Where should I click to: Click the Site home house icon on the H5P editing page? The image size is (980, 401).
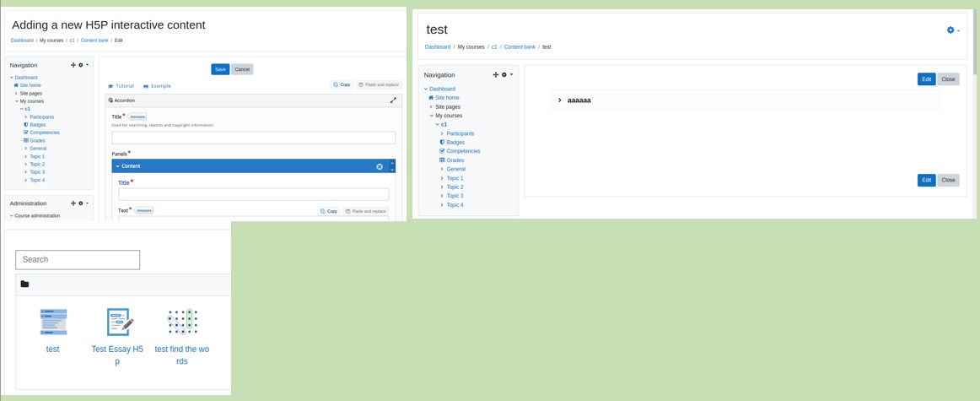tap(16, 85)
